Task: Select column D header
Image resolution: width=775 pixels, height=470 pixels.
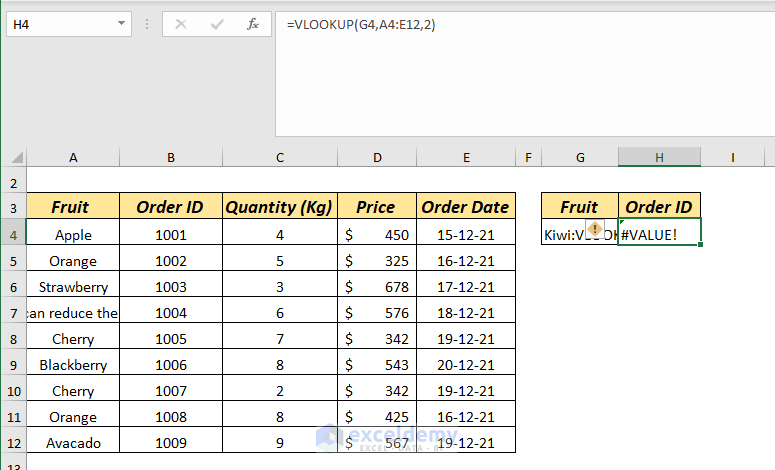Action: pyautogui.click(x=377, y=158)
